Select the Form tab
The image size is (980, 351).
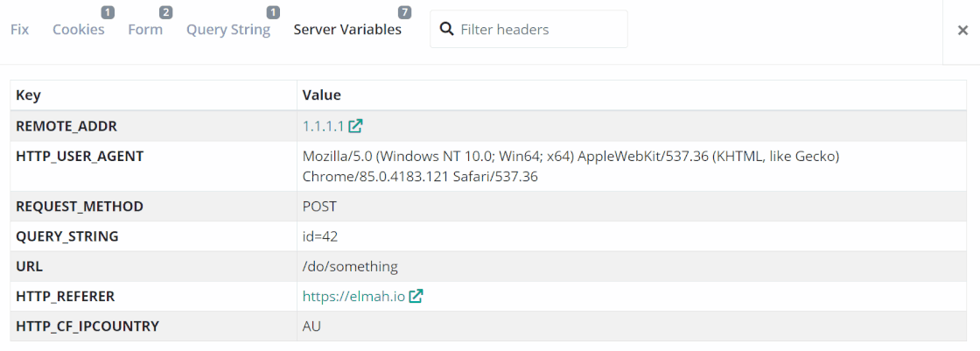[x=145, y=30]
